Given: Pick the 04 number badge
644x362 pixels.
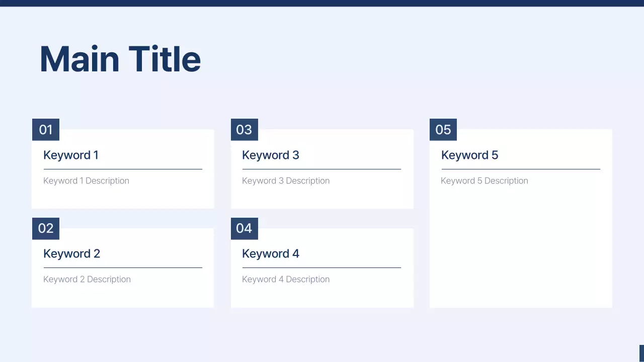Looking at the screenshot, I should tap(244, 228).
